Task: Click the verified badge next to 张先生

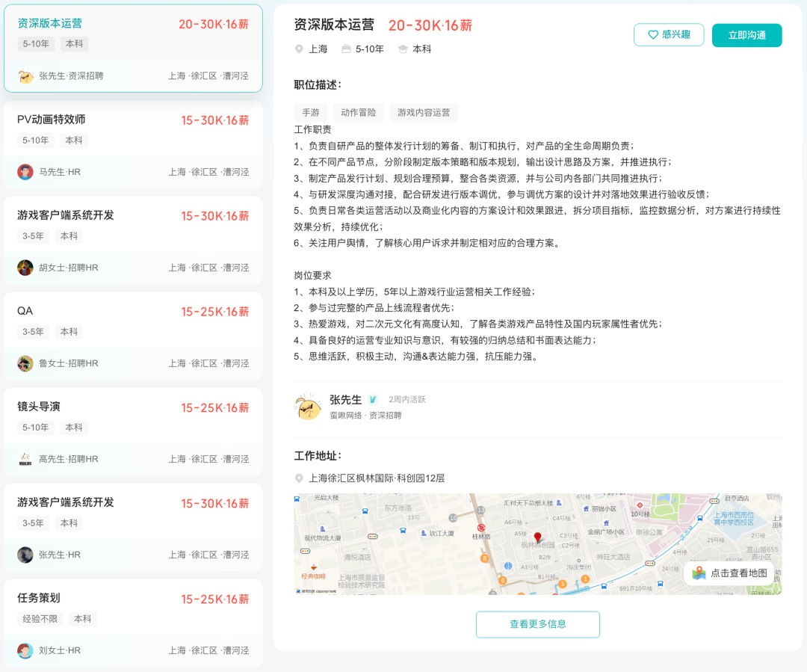Action: click(373, 400)
